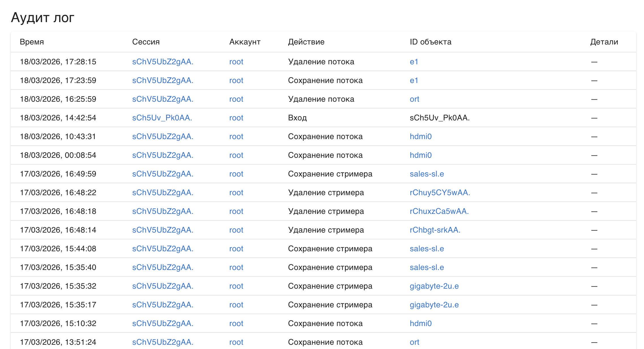Click the ort link in the bottom row
644x349 pixels.
click(414, 342)
